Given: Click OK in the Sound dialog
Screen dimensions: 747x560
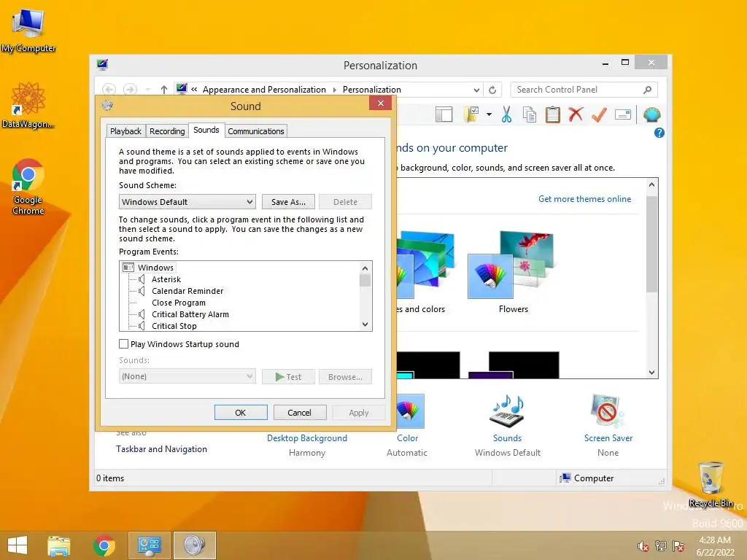Looking at the screenshot, I should pos(241,413).
